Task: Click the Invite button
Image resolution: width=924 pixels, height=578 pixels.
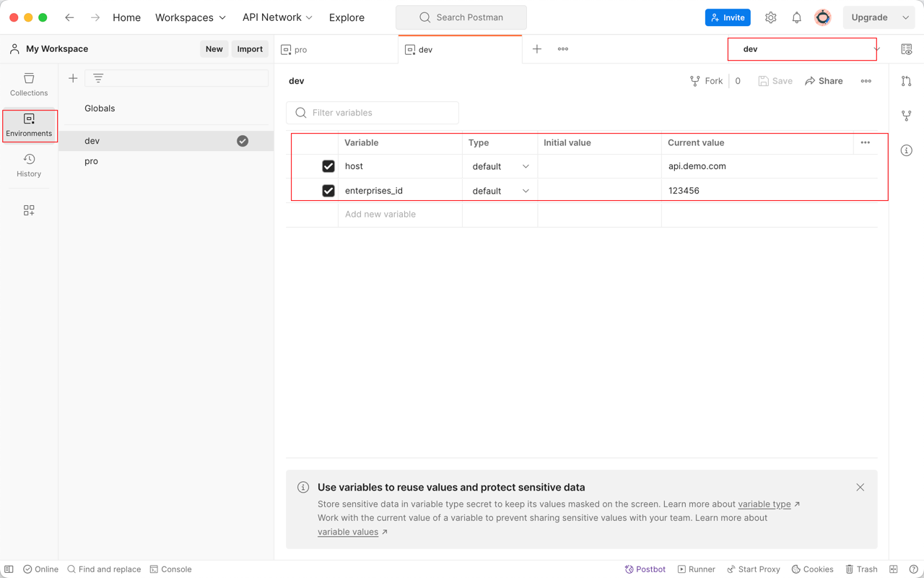Action: coord(728,17)
